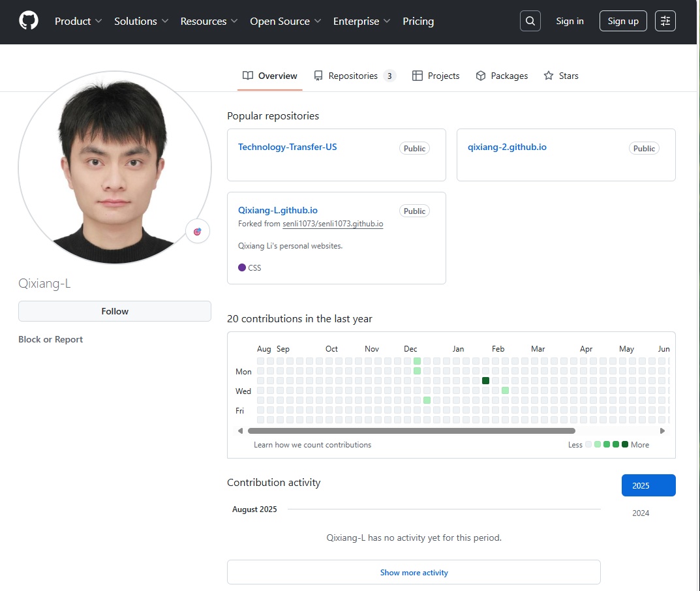Click the Packages tab cube icon
700x591 pixels.
[481, 76]
